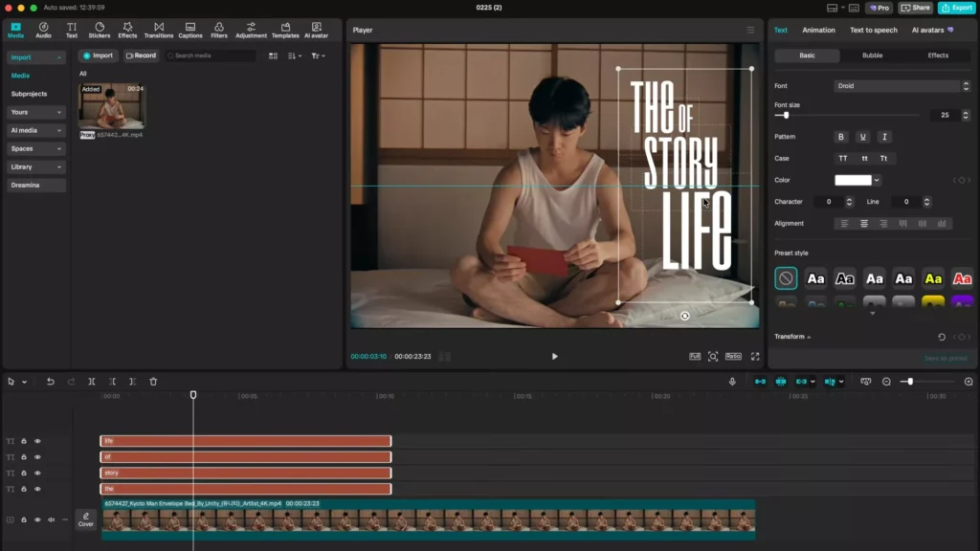Open the Filters panel
980x551 pixels.
(x=219, y=30)
